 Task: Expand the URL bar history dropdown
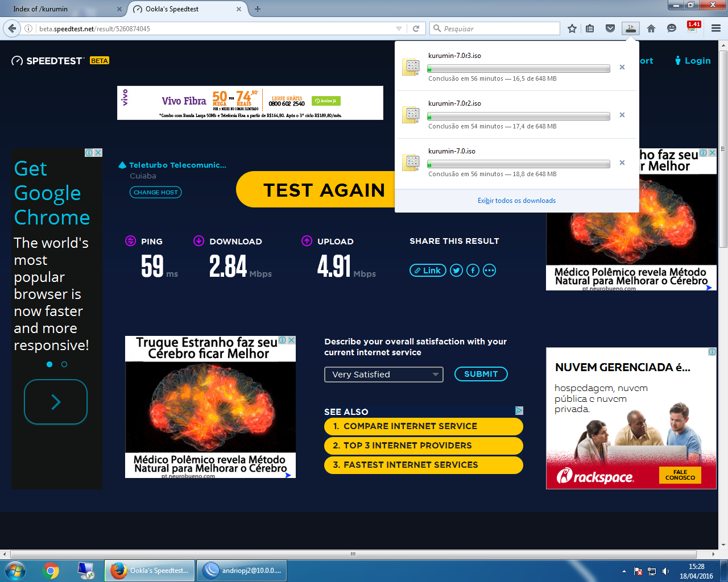pyautogui.click(x=399, y=28)
